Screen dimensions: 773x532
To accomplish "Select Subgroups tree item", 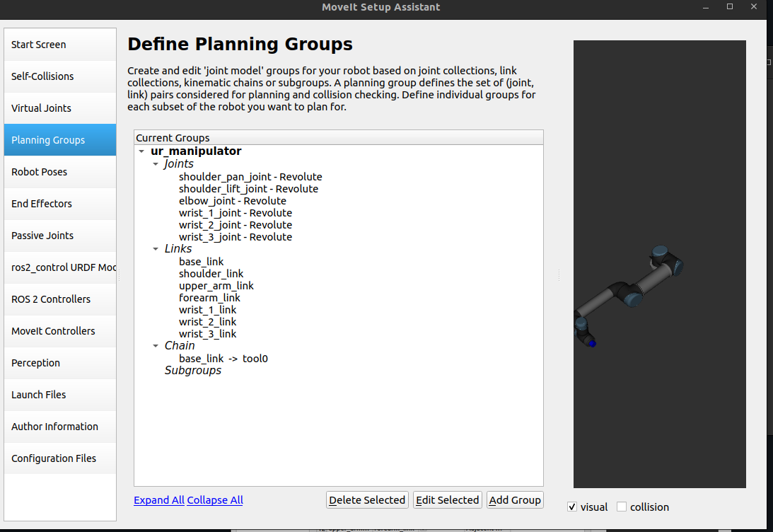I will [192, 371].
